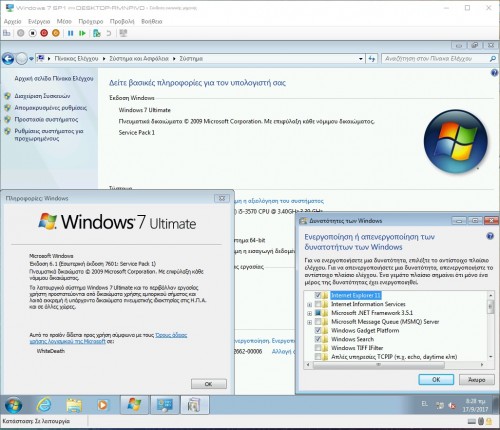Open the Προβολή menu

[122, 21]
